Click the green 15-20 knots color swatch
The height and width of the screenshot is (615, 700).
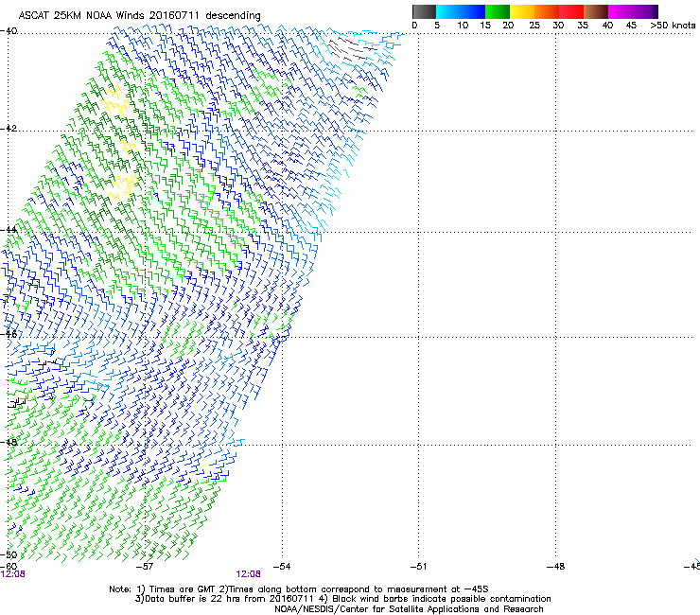(498, 11)
